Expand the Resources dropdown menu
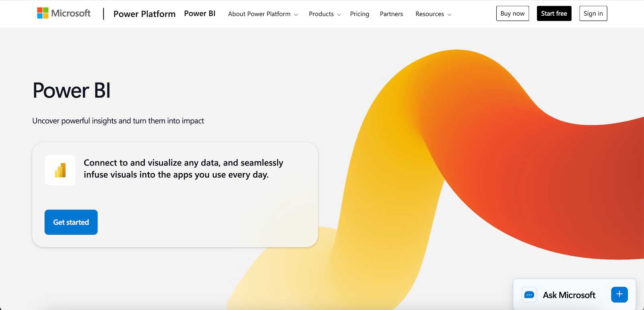Screen dimensions: 644x310 coord(433,14)
